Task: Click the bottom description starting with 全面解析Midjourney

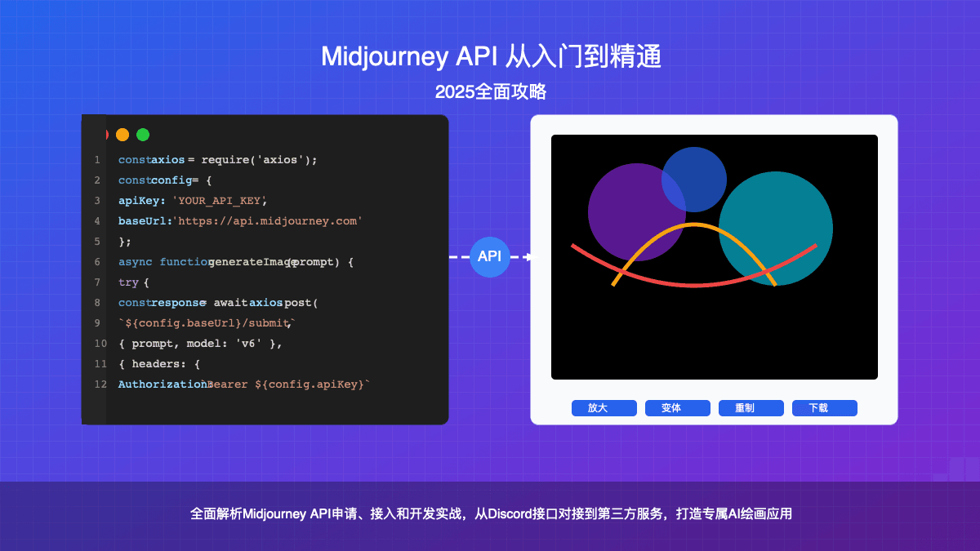Action: [x=492, y=514]
